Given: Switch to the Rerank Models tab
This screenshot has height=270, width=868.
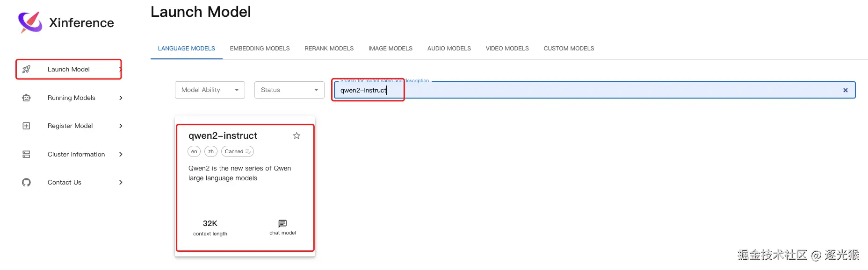Looking at the screenshot, I should click(329, 49).
